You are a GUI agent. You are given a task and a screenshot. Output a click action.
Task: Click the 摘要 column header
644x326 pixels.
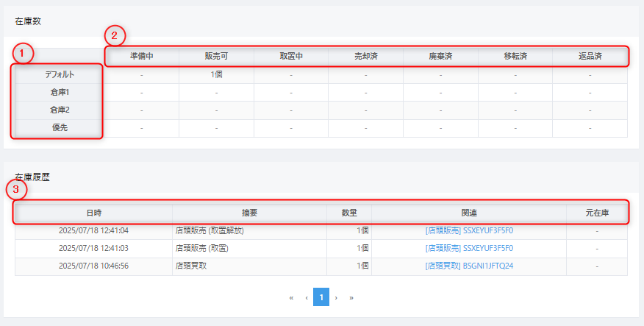point(250,213)
